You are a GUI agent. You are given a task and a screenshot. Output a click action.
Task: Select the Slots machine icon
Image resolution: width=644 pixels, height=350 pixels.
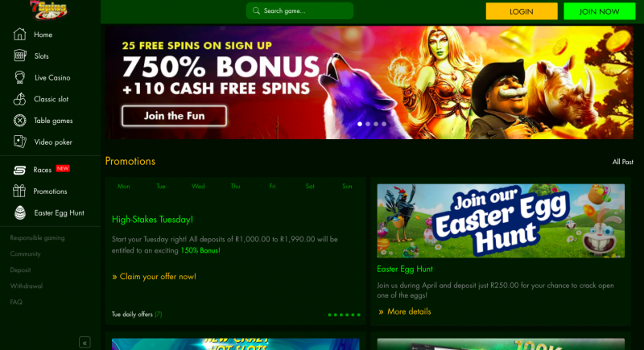point(19,56)
